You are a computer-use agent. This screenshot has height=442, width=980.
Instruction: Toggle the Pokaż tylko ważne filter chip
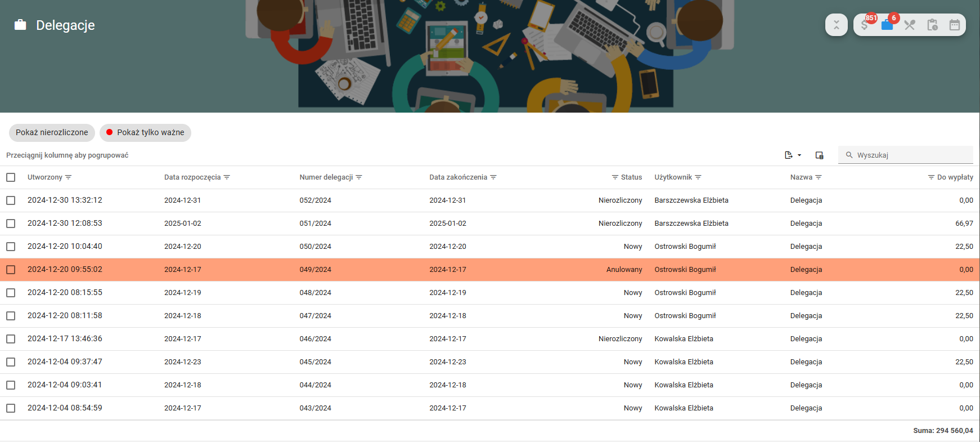coord(145,133)
